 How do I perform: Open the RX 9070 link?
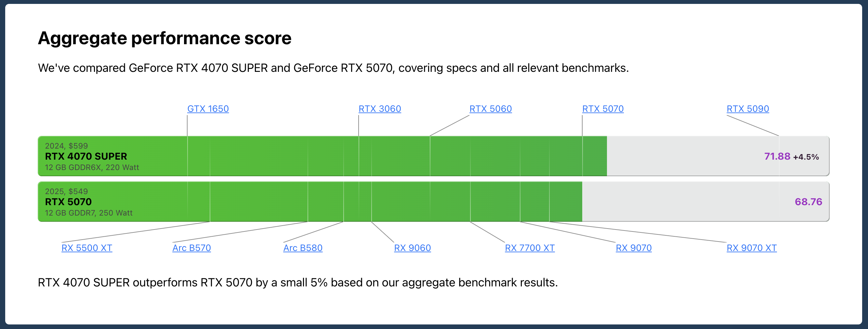tap(634, 248)
